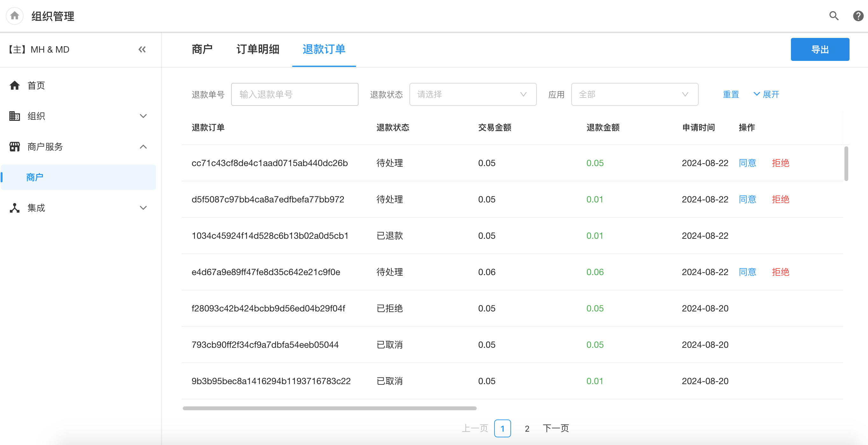Screen dimensions: 868x445
Task: Click the 交易金额 column header
Action: pyautogui.click(x=494, y=128)
